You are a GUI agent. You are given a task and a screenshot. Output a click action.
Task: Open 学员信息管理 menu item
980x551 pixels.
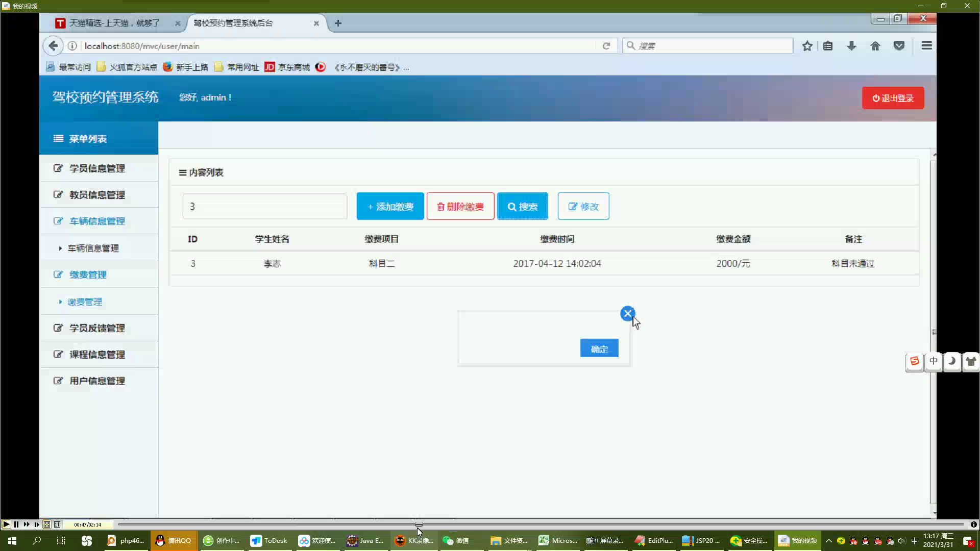tap(99, 168)
